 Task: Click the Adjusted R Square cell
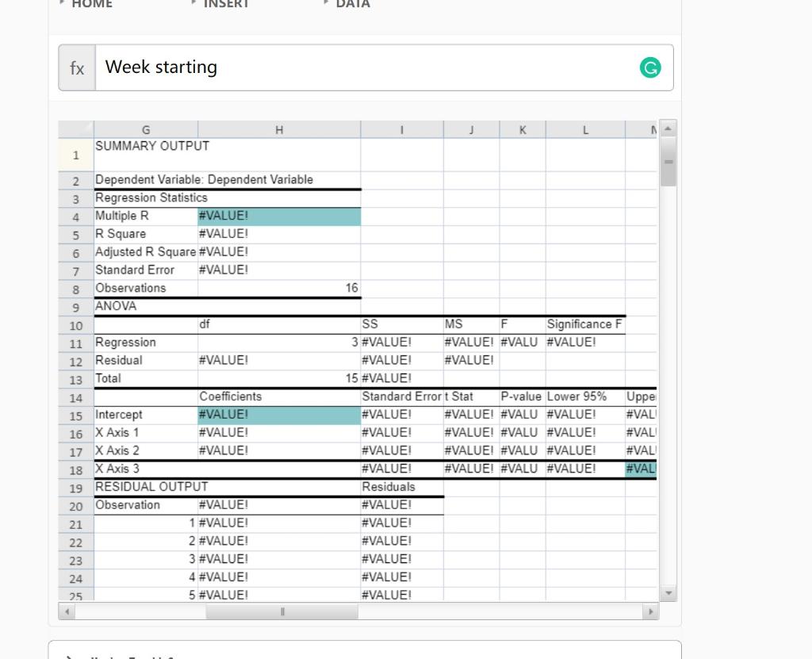(x=146, y=253)
